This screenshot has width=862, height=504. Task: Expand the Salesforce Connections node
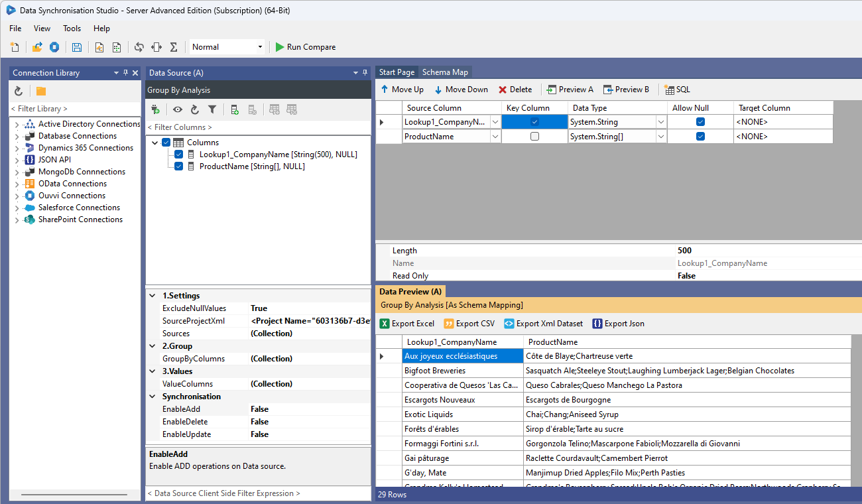coord(17,208)
